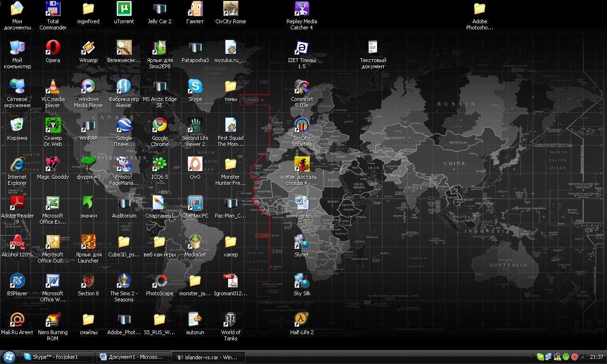Viewport: 607px width, 364px height.
Task: Open the Windows Start button
Action: (x=9, y=357)
